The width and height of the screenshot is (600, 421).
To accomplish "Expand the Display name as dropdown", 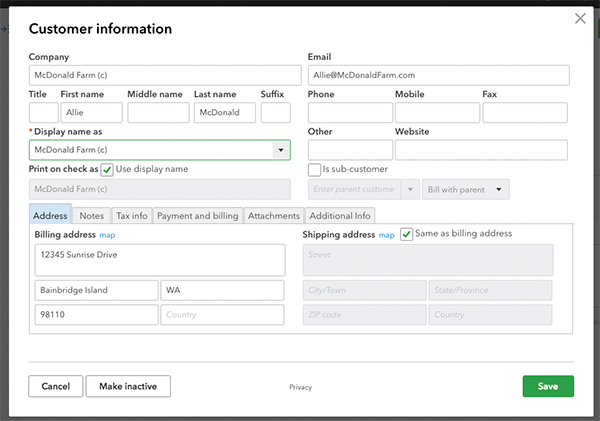I will [281, 150].
